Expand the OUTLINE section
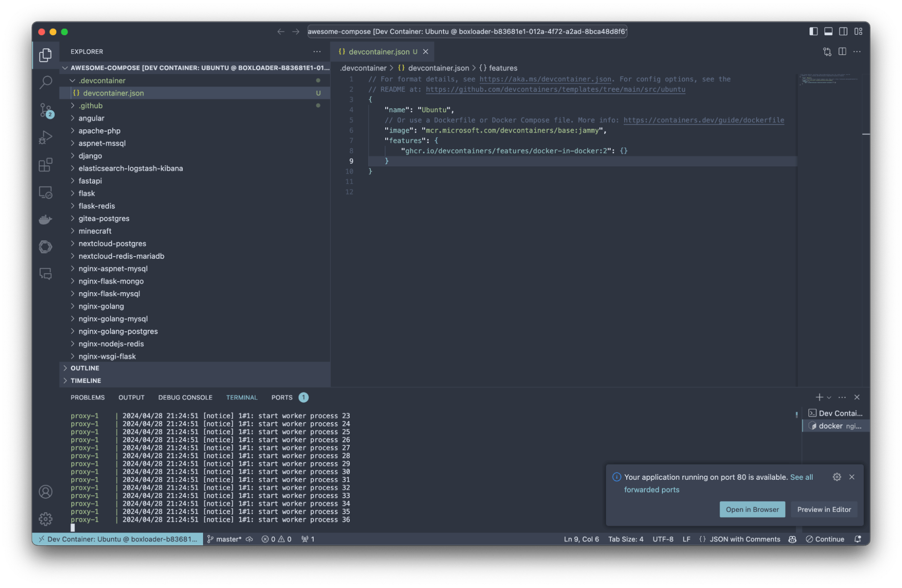Image resolution: width=902 pixels, height=588 pixels. coord(195,368)
